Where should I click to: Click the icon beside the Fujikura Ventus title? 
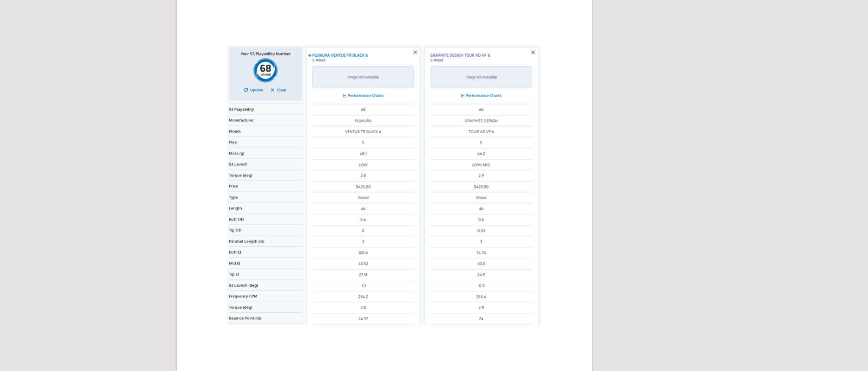pyautogui.click(x=310, y=55)
